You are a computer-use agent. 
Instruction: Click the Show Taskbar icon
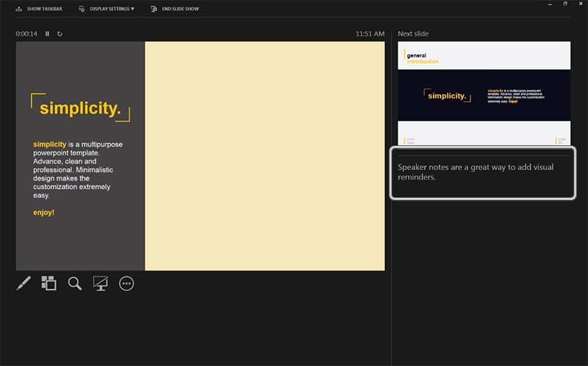[x=19, y=8]
